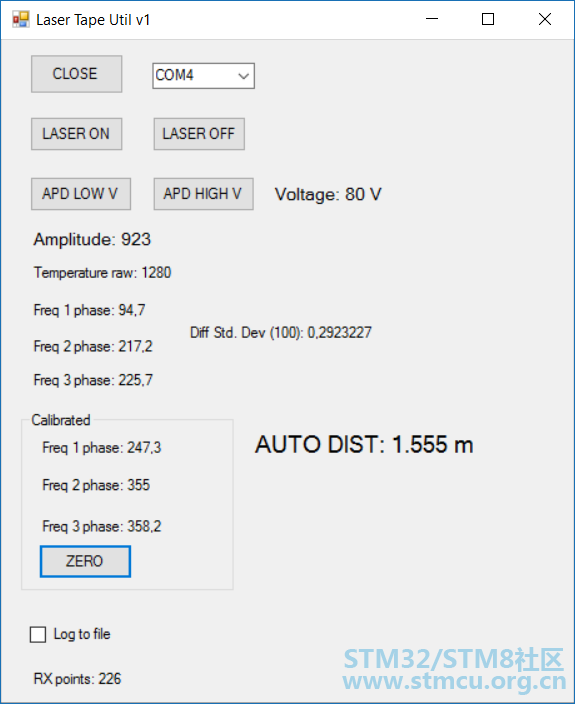Click calibrated Freq 2 phase: 355

click(x=96, y=485)
